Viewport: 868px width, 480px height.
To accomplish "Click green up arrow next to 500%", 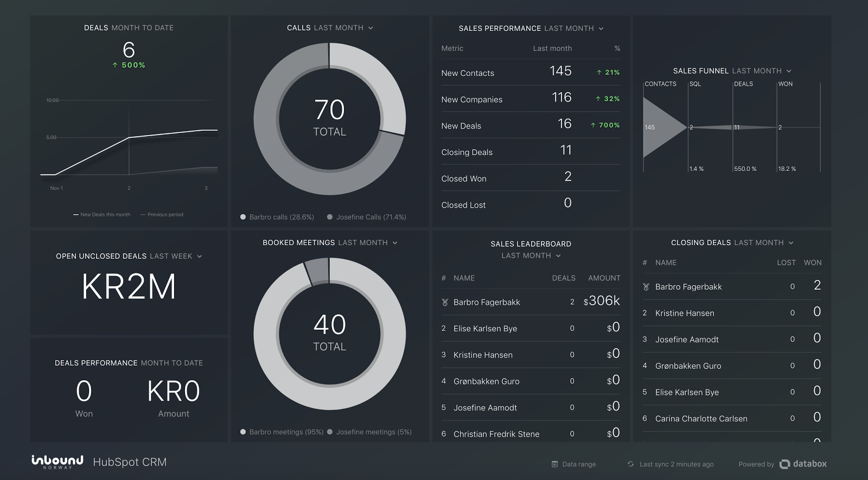I will pos(115,65).
